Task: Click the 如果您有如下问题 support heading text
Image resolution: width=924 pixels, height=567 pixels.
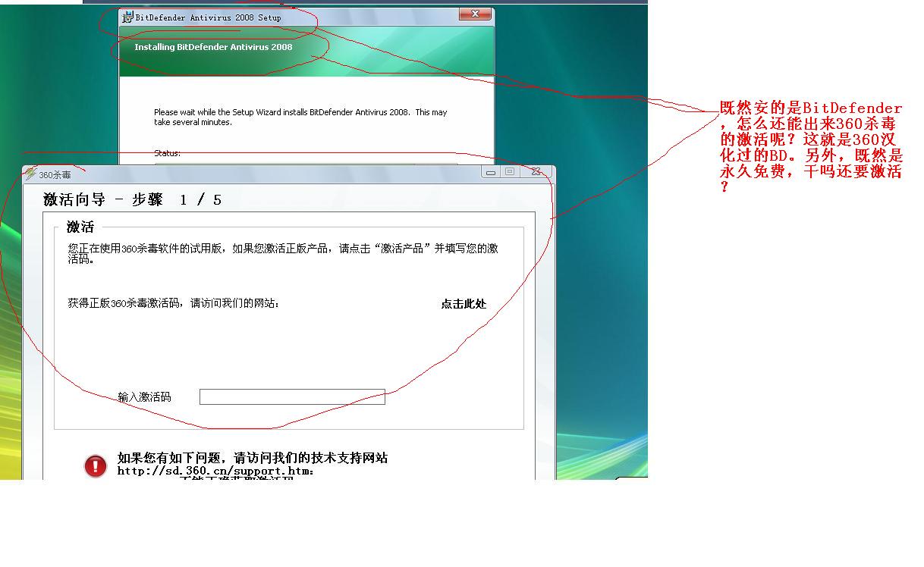Action: (x=253, y=458)
